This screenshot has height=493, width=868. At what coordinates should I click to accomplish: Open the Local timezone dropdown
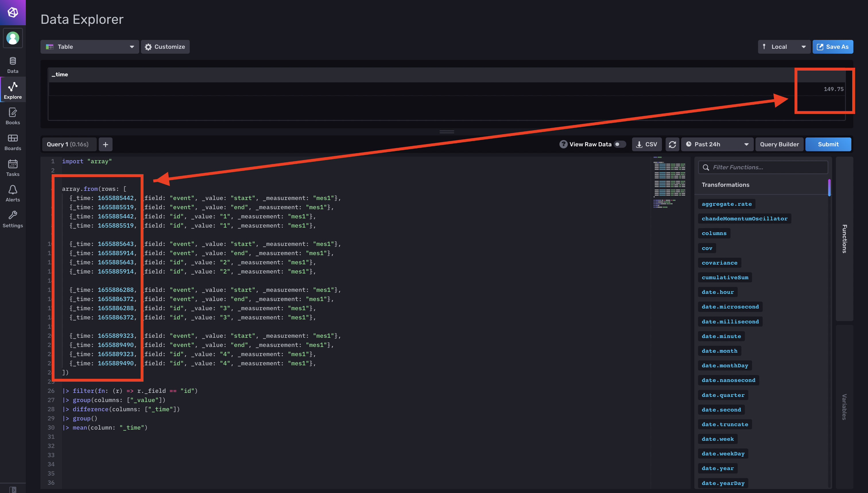[x=784, y=47]
